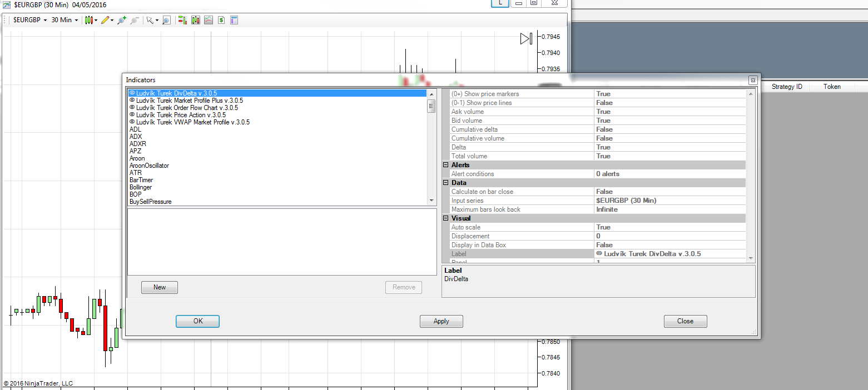868x390 pixels.
Task: Select Bollinger in the indicator list
Action: [277, 187]
